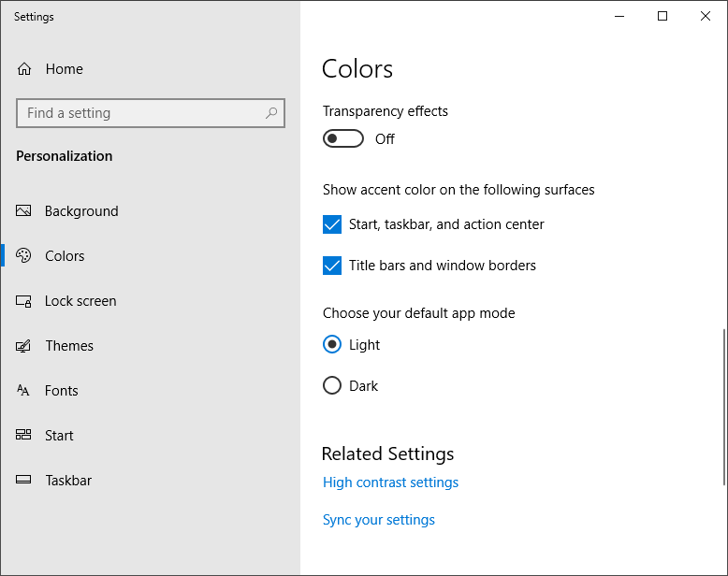Click the Taskbar settings icon

point(24,481)
